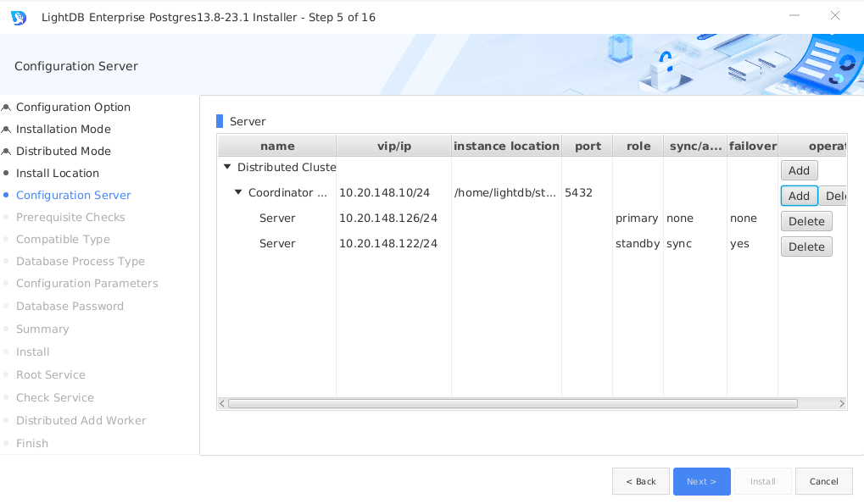The width and height of the screenshot is (864, 504).
Task: Click the Compatible Type step
Action: (63, 240)
